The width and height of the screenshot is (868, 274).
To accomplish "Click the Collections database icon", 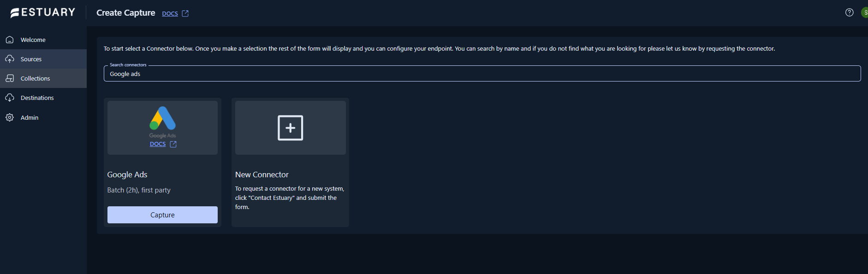I will [10, 78].
